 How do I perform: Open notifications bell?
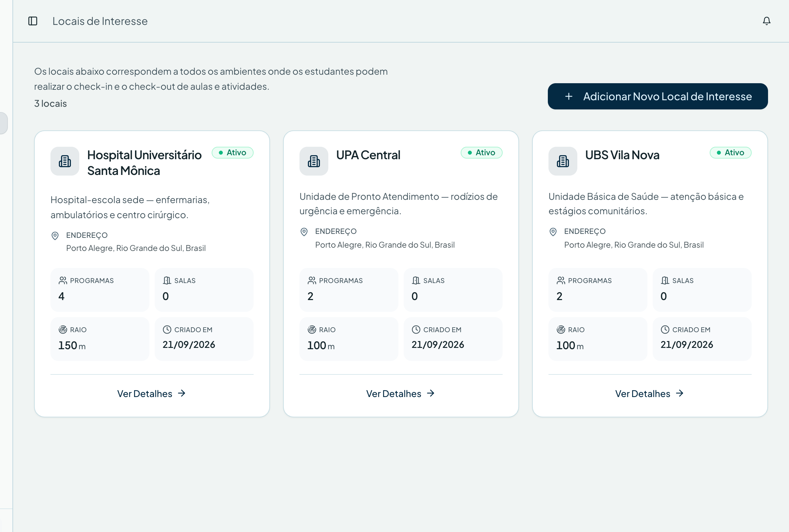pyautogui.click(x=767, y=21)
